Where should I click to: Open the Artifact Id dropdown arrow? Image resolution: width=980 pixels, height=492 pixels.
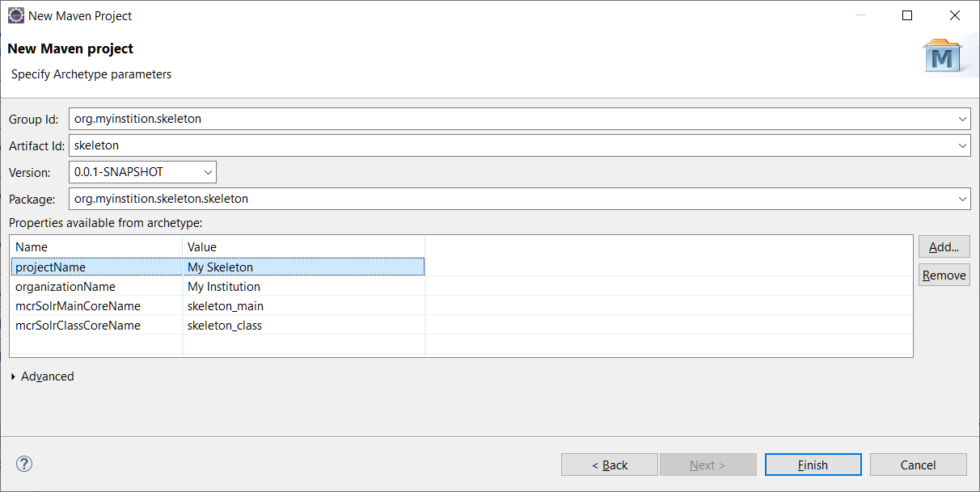click(962, 145)
